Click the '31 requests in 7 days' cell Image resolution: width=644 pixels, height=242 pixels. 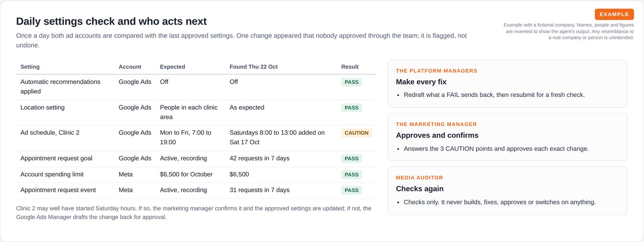point(260,190)
